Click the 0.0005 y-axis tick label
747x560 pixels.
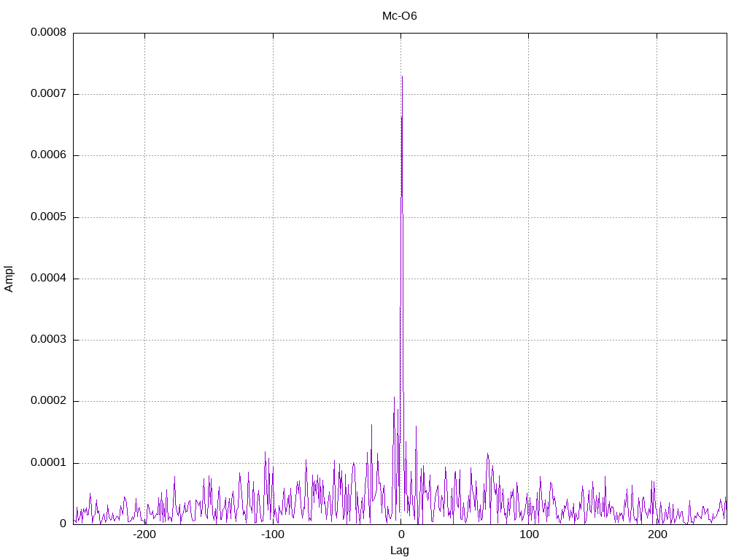click(x=49, y=217)
